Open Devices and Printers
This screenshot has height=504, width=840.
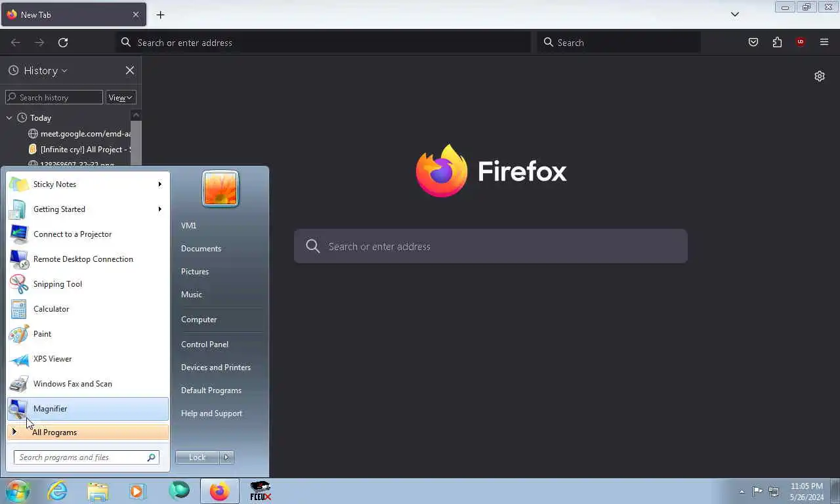point(216,367)
